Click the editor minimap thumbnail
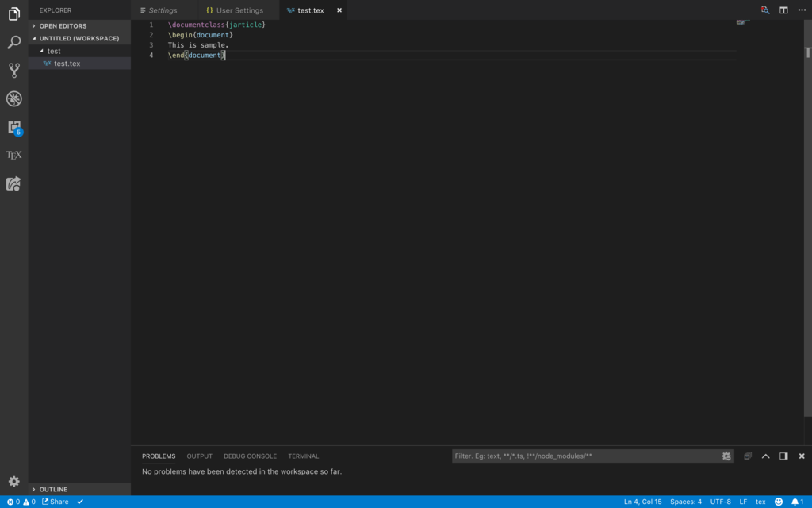The image size is (812, 508). pos(743,21)
